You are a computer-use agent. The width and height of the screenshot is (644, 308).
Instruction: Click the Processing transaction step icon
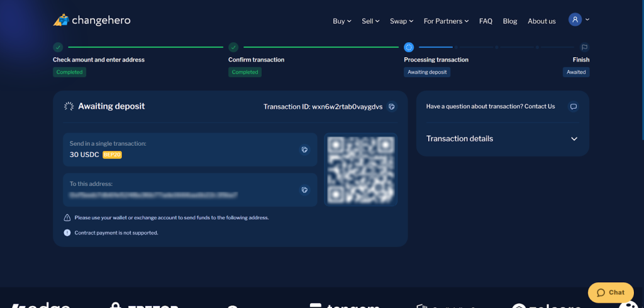(409, 47)
